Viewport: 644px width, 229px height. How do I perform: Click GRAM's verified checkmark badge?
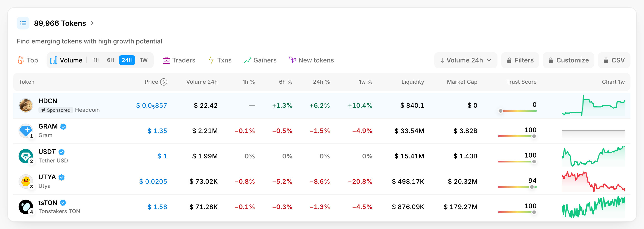pos(64,127)
